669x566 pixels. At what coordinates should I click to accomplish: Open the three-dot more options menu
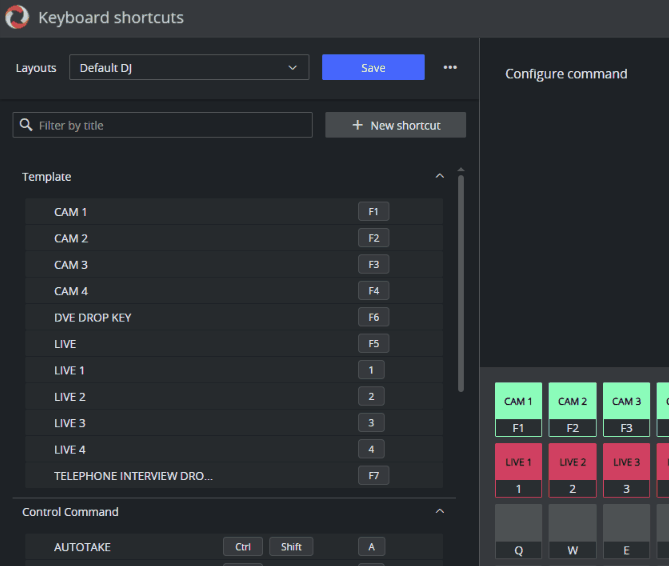coord(450,68)
